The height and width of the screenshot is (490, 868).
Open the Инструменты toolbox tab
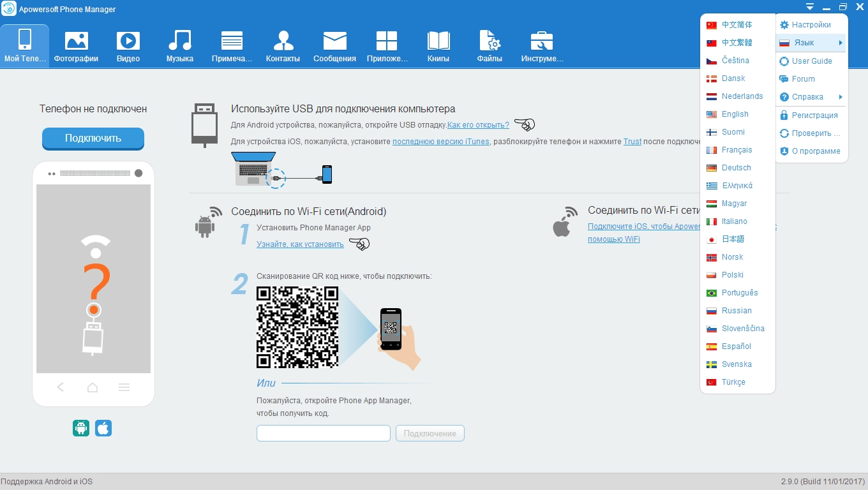click(542, 46)
